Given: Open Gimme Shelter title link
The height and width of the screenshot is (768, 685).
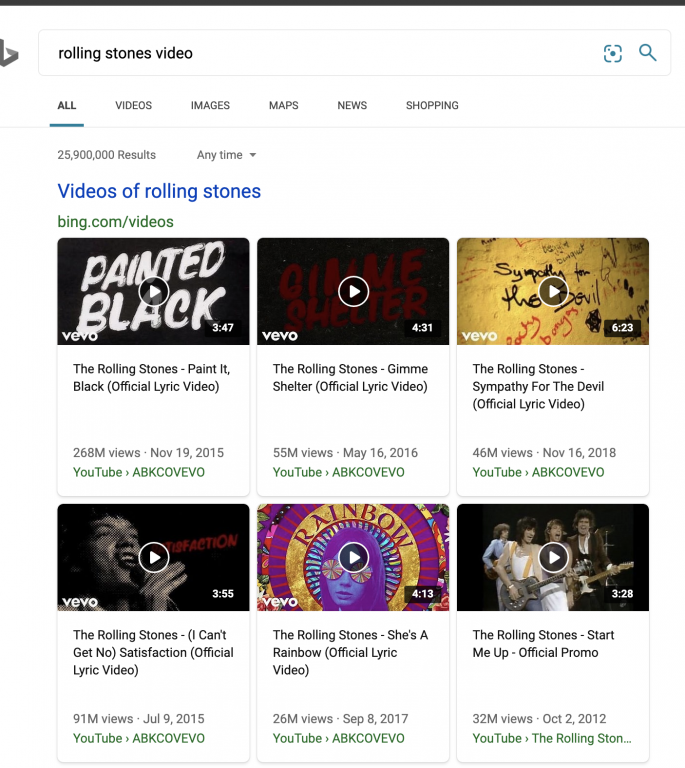Looking at the screenshot, I should pos(350,378).
